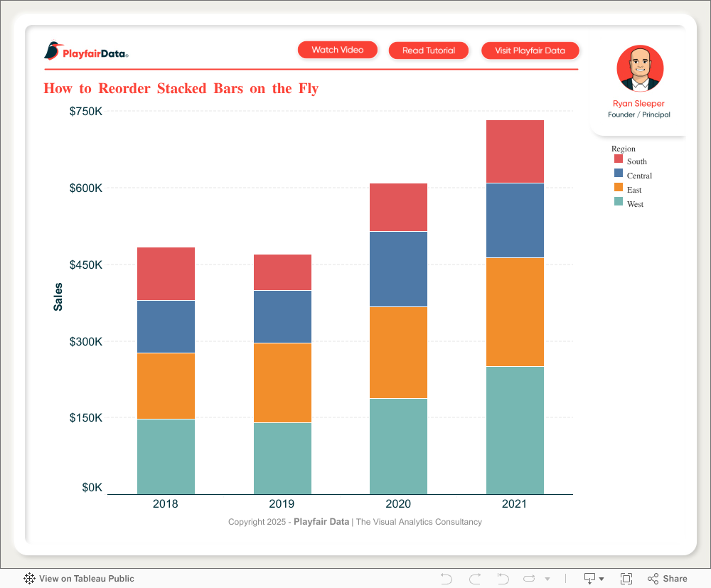Click the Visit Playfair Data button

pyautogui.click(x=530, y=50)
